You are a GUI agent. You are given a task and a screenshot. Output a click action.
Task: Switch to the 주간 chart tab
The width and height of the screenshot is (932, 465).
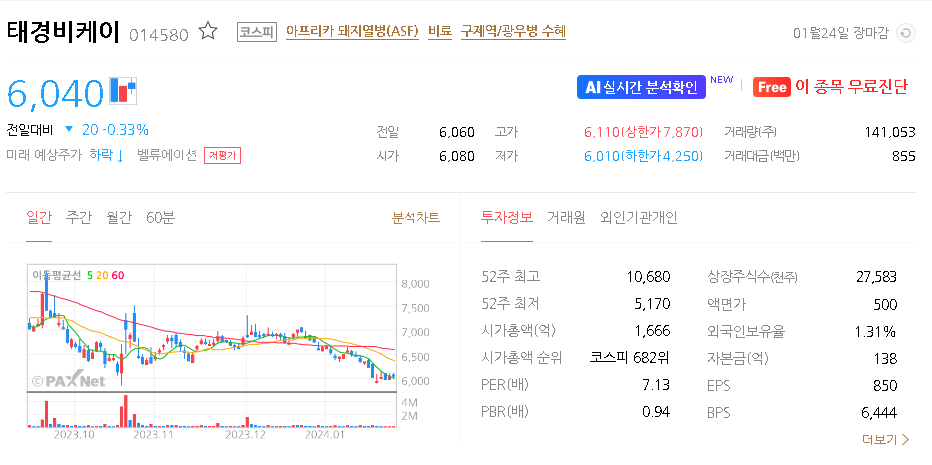pyautogui.click(x=79, y=218)
